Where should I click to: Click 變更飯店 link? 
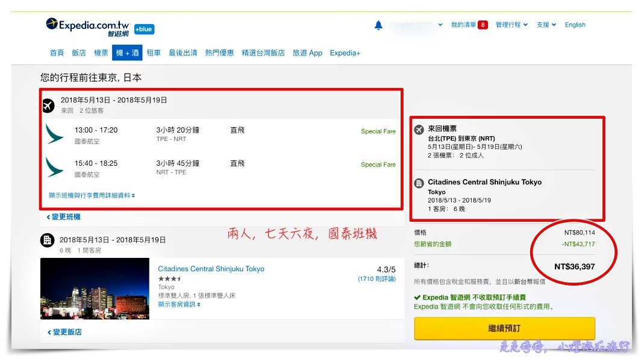(x=64, y=332)
